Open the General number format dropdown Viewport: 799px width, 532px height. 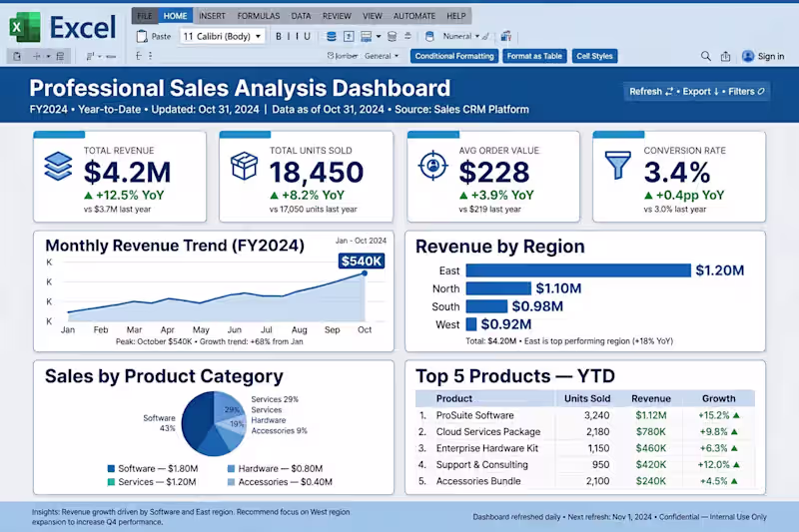pyautogui.click(x=382, y=56)
